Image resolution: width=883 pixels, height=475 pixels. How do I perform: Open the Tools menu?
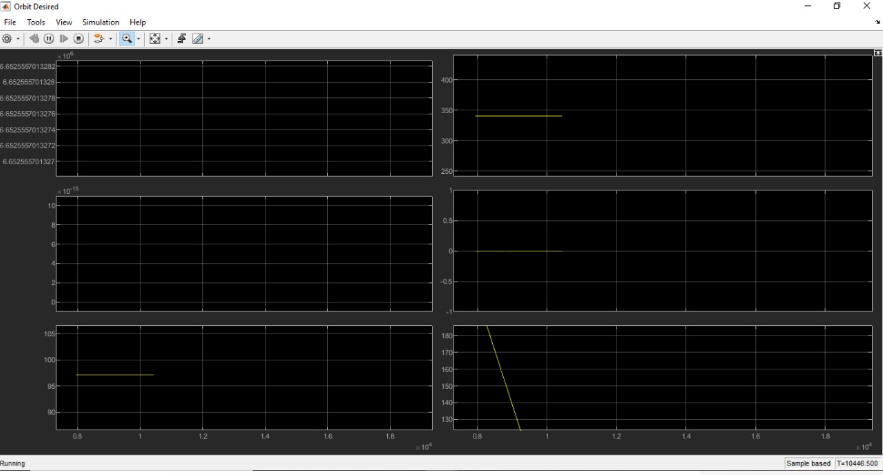(x=35, y=22)
